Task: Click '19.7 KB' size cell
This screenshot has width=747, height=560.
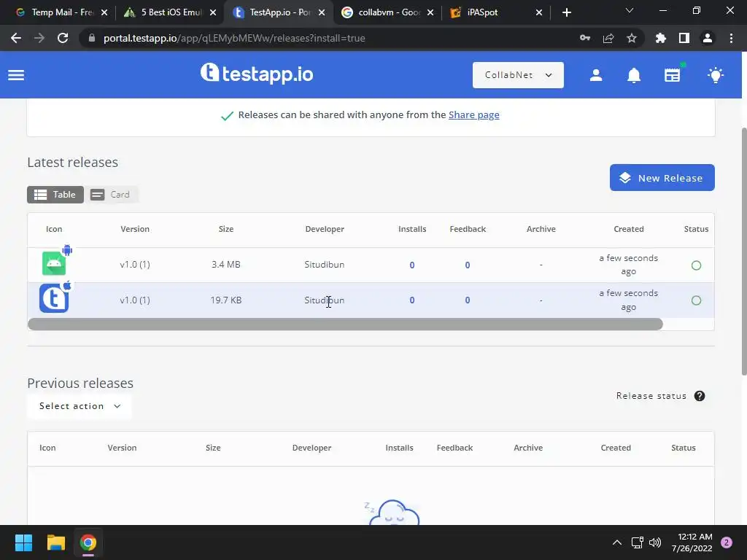Action: point(226,300)
